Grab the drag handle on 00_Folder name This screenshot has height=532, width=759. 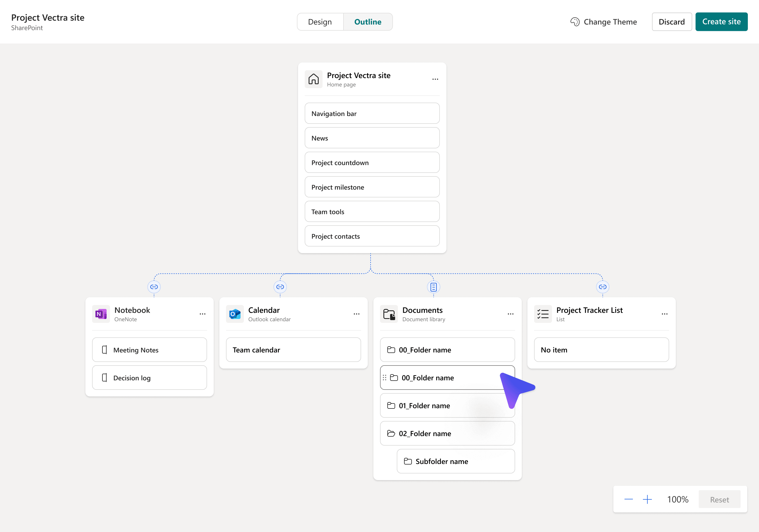(385, 378)
